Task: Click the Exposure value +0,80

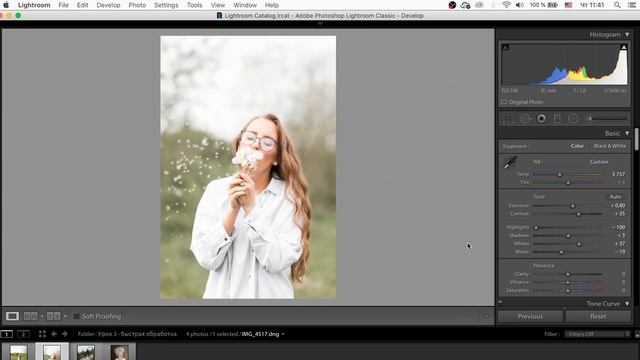Action: [x=618, y=206]
